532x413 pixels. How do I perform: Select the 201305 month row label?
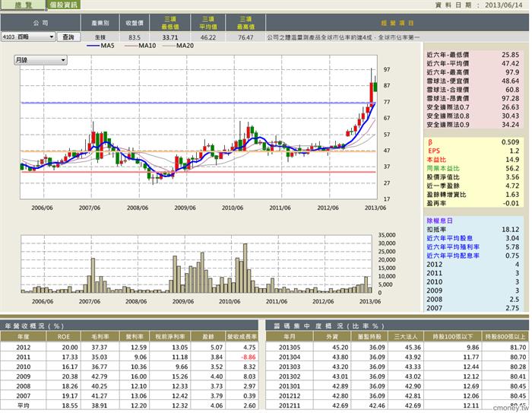point(289,348)
